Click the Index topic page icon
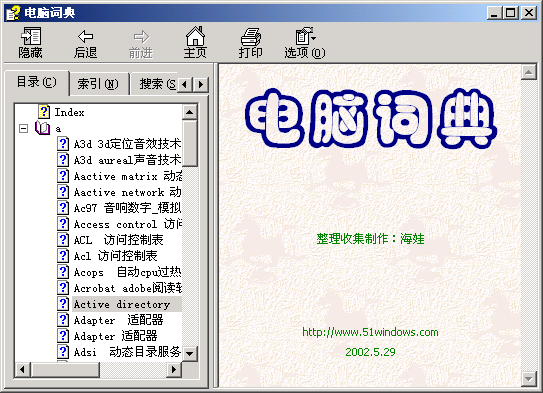The height and width of the screenshot is (393, 543). click(x=44, y=112)
